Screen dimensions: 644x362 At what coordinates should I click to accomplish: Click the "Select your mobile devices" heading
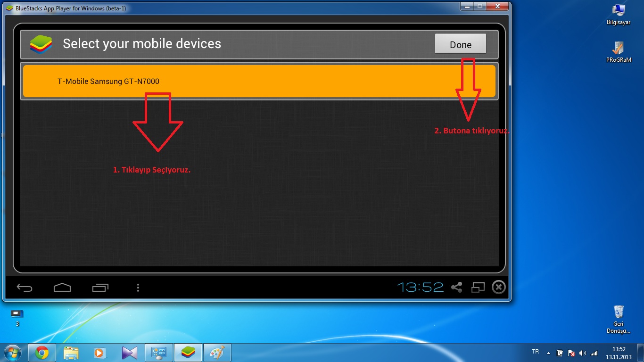pyautogui.click(x=142, y=44)
